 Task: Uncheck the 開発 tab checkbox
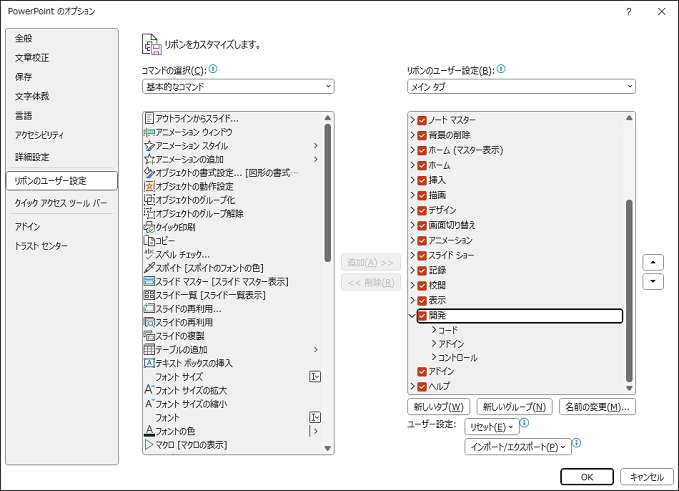coord(422,316)
